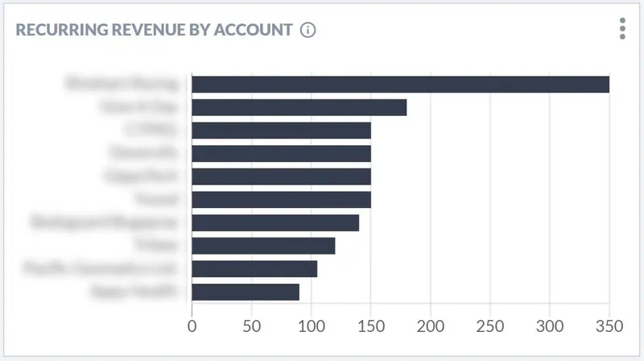Select the longest bar reaching 350
The width and height of the screenshot is (644, 361).
(400, 85)
